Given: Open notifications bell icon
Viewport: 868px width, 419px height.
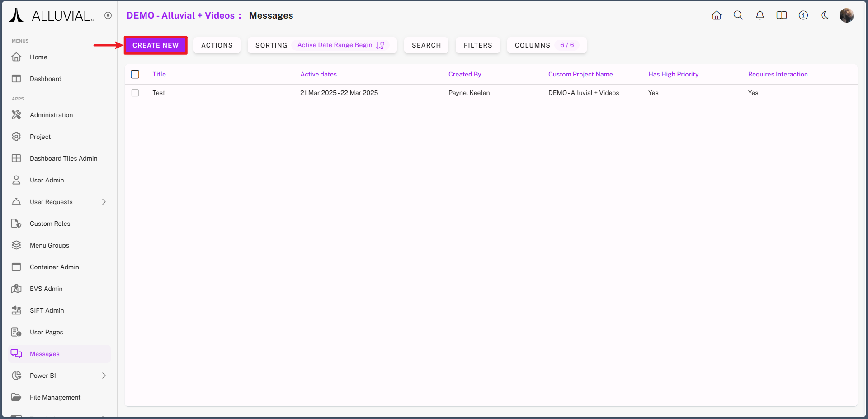Looking at the screenshot, I should [x=760, y=15].
